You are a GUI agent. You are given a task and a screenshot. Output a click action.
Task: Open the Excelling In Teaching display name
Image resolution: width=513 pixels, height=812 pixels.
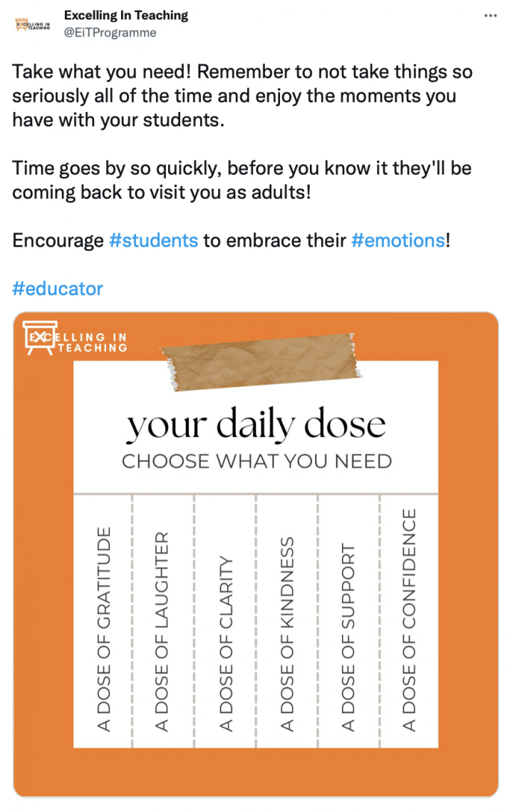pyautogui.click(x=126, y=15)
